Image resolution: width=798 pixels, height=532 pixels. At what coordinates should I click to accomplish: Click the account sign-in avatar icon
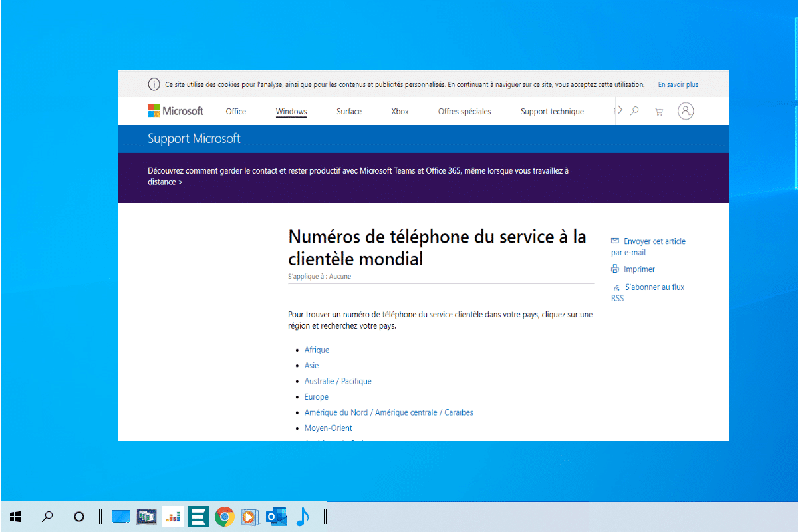click(x=686, y=111)
